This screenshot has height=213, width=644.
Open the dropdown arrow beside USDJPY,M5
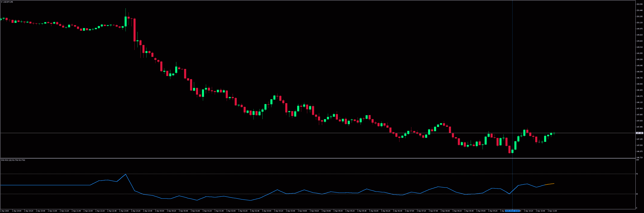tap(2, 2)
